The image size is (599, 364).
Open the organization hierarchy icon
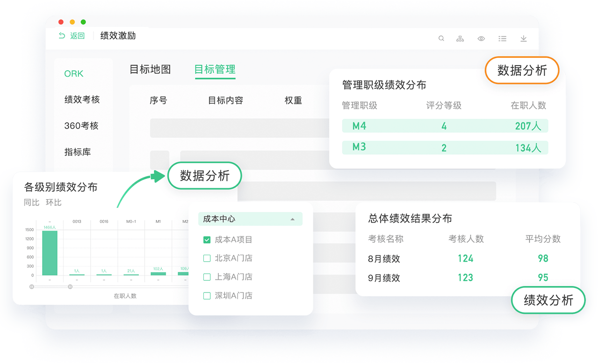[x=460, y=39]
